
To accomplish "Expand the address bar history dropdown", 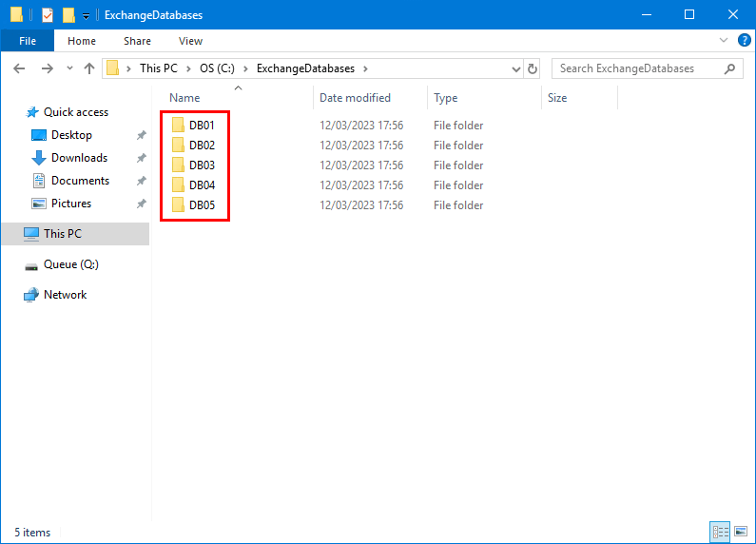I will tap(516, 68).
